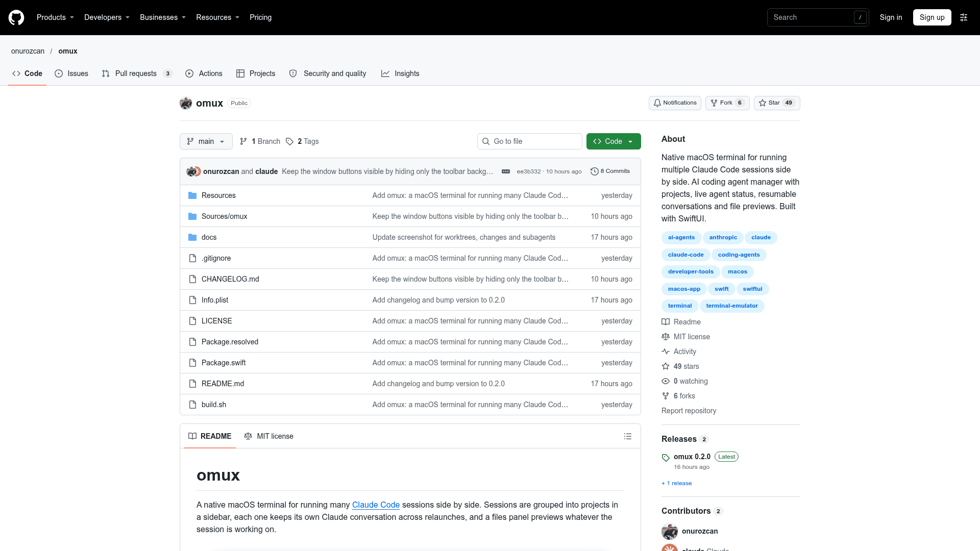The width and height of the screenshot is (980, 551).
Task: Click the Search box in header
Action: (818, 17)
